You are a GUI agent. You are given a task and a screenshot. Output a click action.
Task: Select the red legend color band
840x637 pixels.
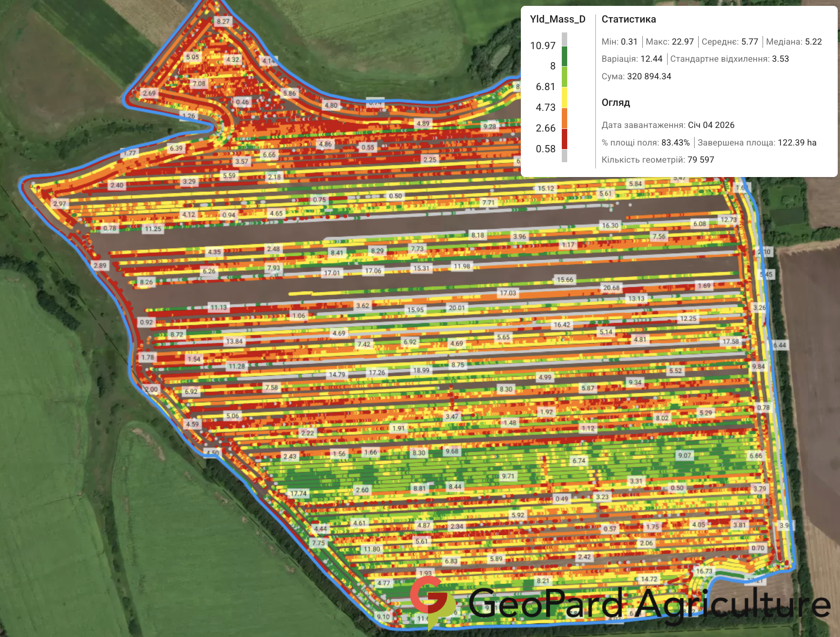tap(564, 139)
